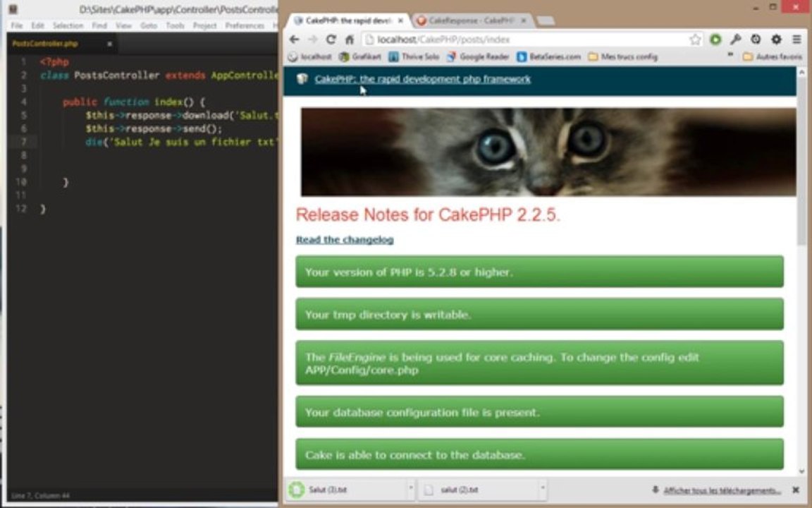Close the Chrome downloads bar
This screenshot has height=508, width=812.
tap(795, 490)
